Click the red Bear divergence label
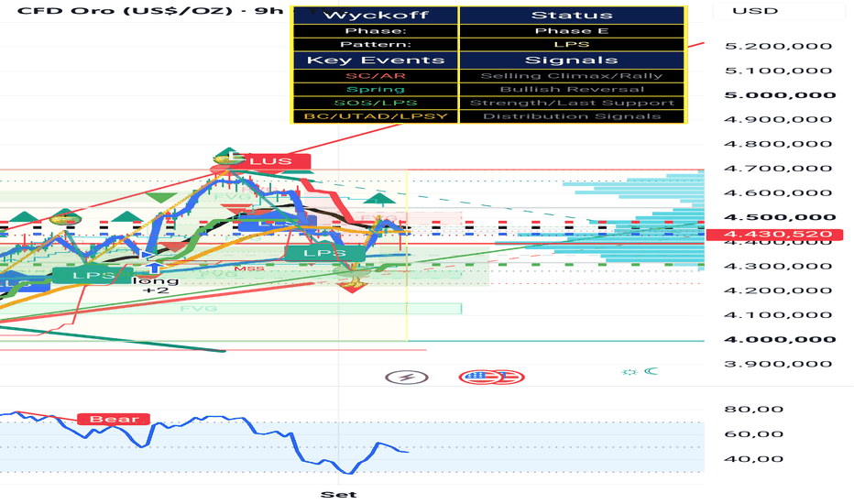The width and height of the screenshot is (854, 504). pyautogui.click(x=114, y=419)
